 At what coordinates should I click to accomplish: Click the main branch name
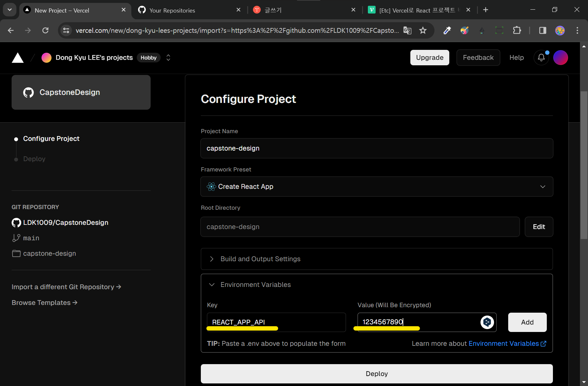(x=31, y=238)
